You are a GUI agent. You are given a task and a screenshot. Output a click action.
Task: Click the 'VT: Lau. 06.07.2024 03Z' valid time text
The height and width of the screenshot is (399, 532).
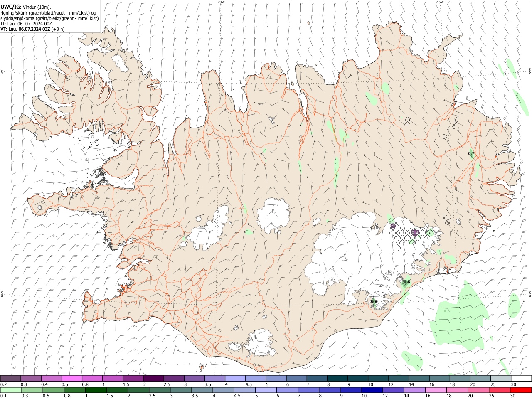(25, 29)
